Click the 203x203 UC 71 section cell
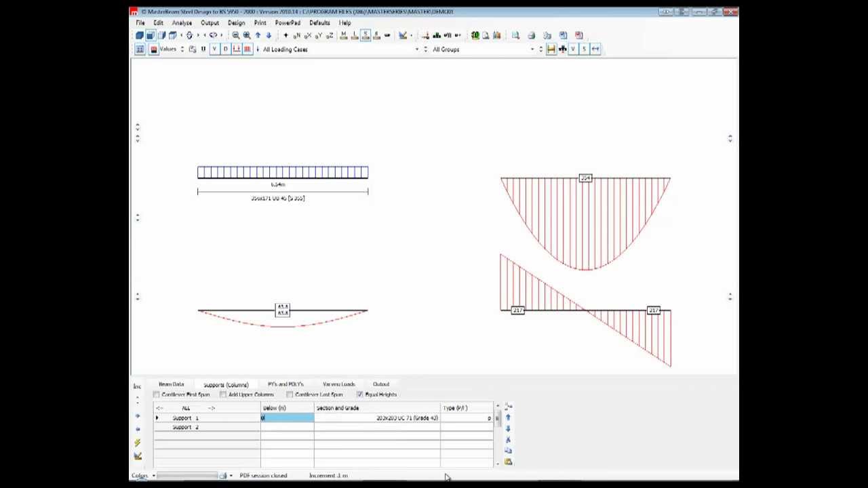The width and height of the screenshot is (868, 488). click(377, 418)
